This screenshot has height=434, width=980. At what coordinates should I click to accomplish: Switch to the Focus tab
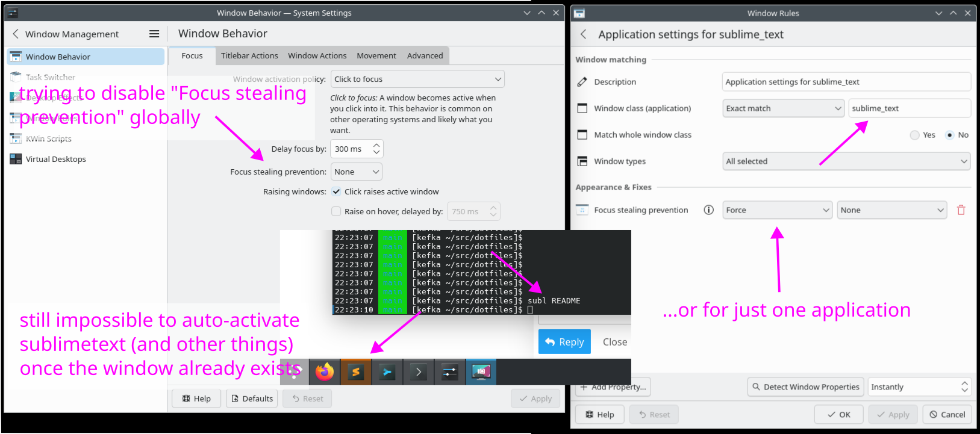[x=192, y=55]
